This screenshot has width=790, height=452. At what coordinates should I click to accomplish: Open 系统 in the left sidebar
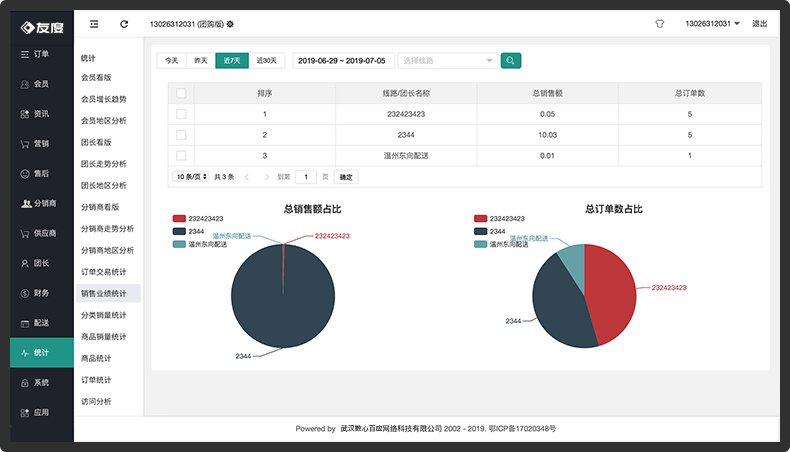(42, 382)
